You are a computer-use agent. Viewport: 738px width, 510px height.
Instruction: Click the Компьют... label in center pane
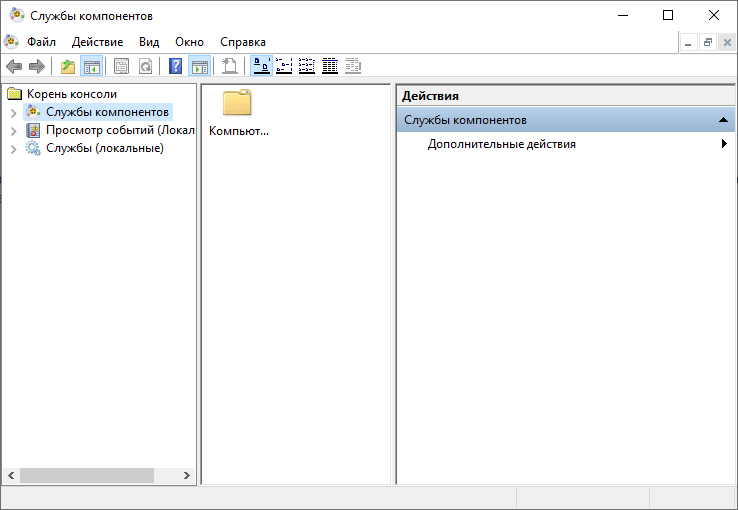tap(239, 131)
